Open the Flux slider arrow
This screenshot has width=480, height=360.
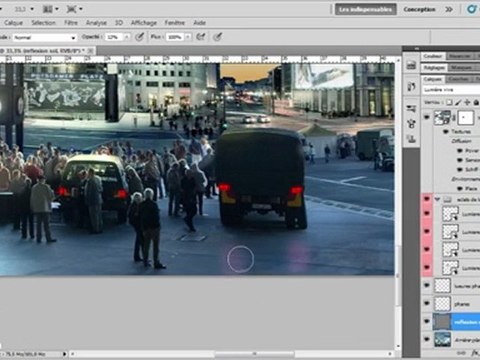pos(188,37)
